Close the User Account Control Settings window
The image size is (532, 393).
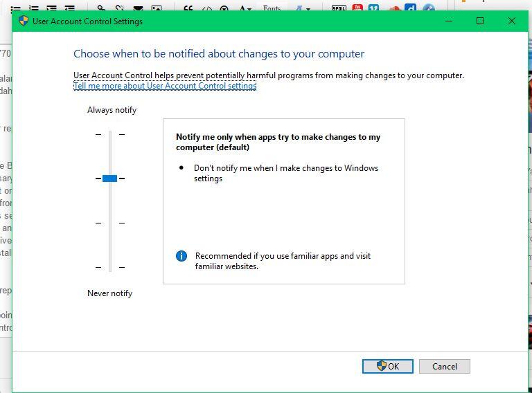point(512,21)
